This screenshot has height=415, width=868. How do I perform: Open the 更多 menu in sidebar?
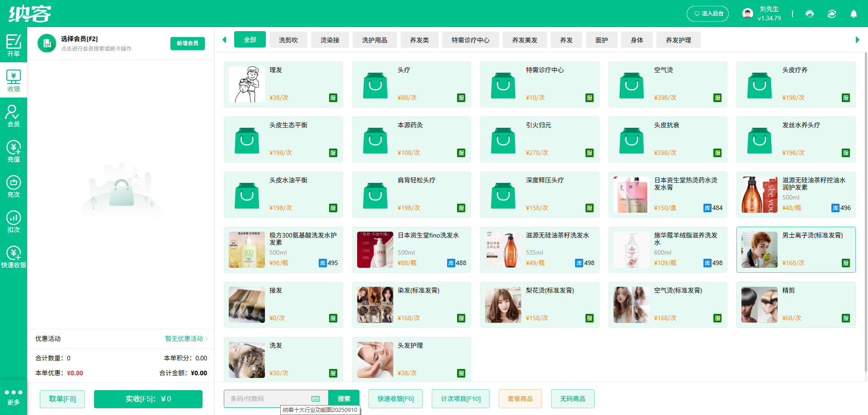pyautogui.click(x=14, y=397)
